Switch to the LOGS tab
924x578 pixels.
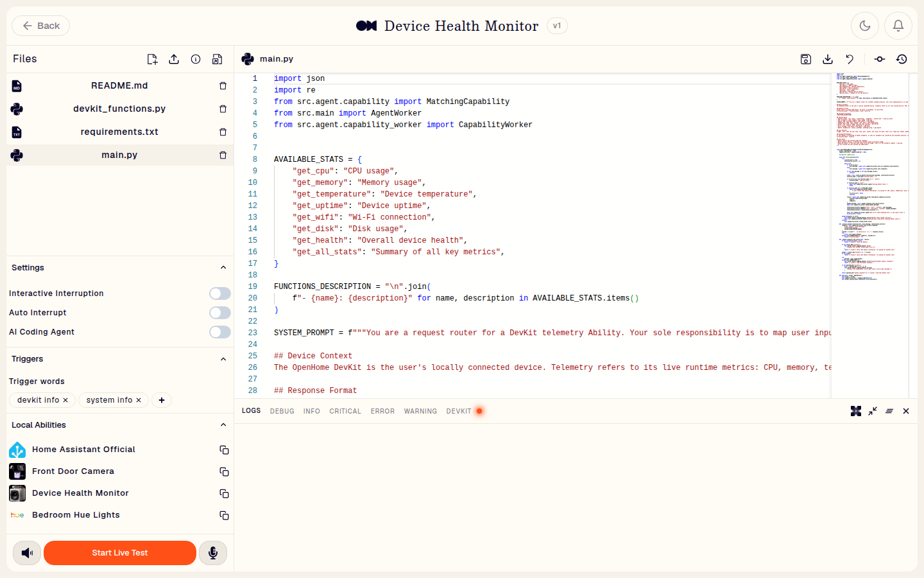251,411
